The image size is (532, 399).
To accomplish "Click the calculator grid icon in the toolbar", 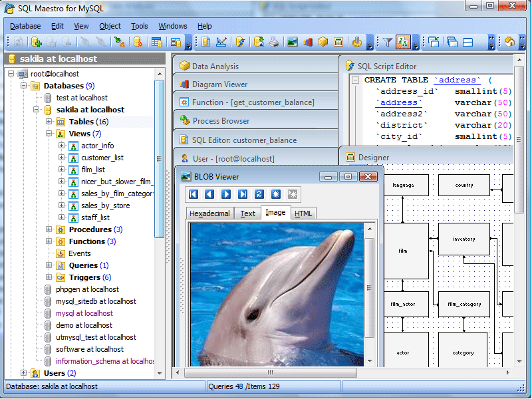I will pos(339,42).
